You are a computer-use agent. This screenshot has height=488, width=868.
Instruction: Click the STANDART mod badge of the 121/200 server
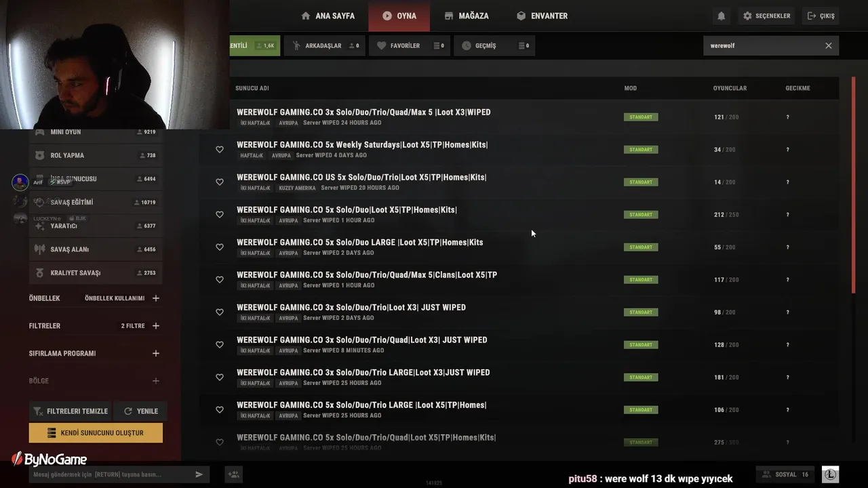click(x=641, y=117)
